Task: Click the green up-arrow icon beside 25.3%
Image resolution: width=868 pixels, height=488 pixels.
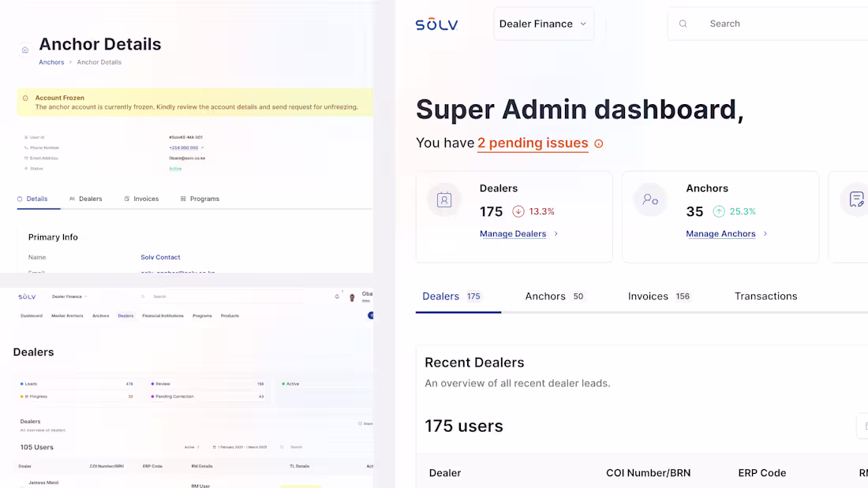Action: point(719,211)
